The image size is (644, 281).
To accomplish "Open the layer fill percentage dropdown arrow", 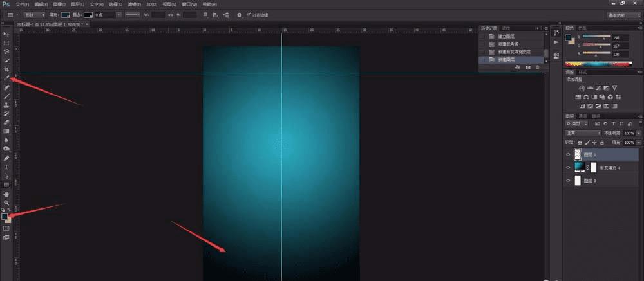I will [x=638, y=142].
